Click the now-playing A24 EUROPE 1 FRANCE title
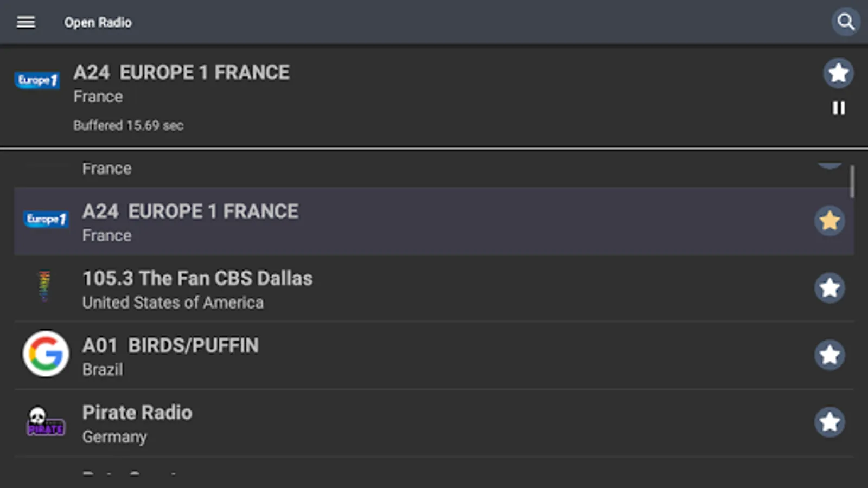This screenshot has width=868, height=488. coord(181,73)
